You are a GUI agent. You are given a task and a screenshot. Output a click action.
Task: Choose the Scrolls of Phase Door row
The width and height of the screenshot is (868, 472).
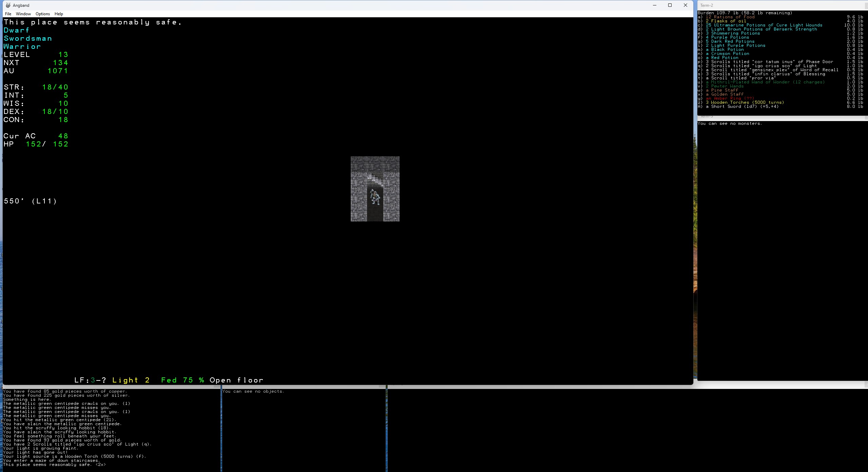(780, 62)
